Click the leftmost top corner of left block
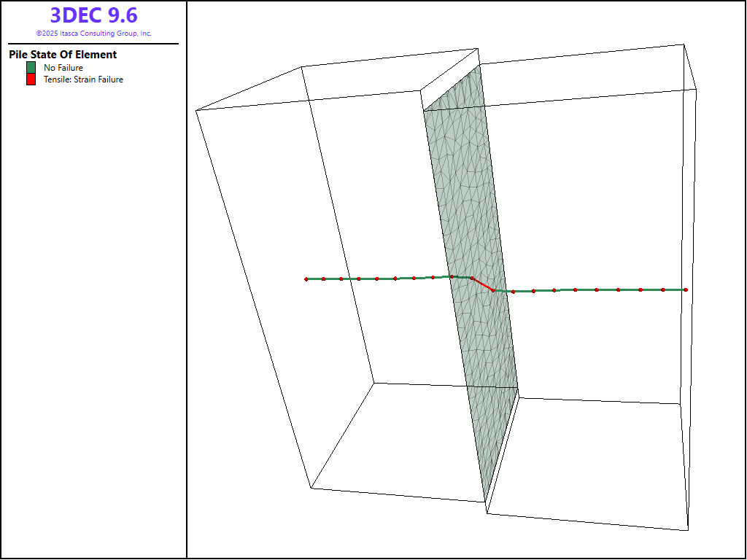This screenshot has width=747, height=560. coord(196,111)
